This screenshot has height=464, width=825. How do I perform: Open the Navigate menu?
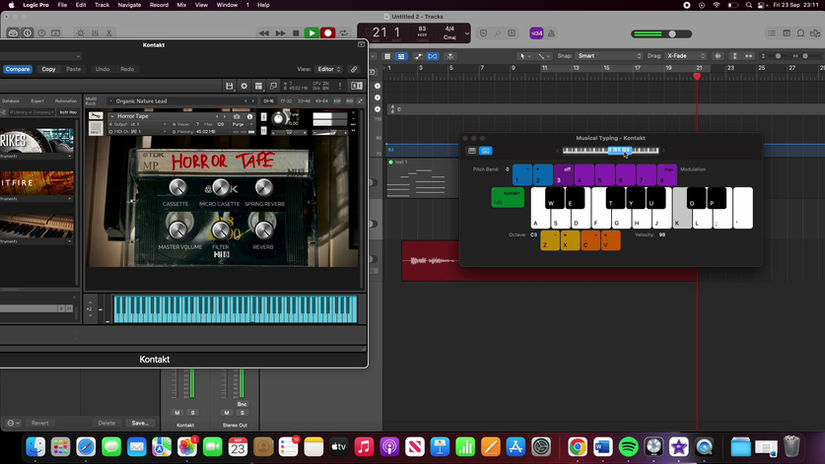[x=129, y=5]
